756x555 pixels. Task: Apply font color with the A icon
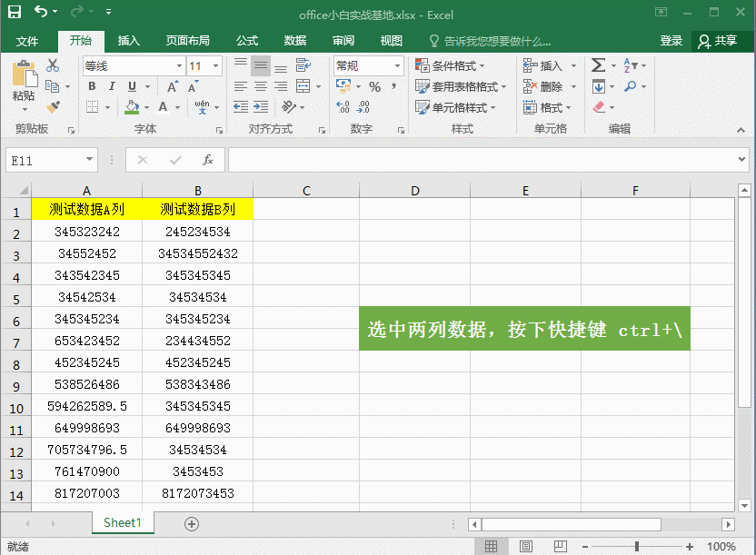point(163,106)
